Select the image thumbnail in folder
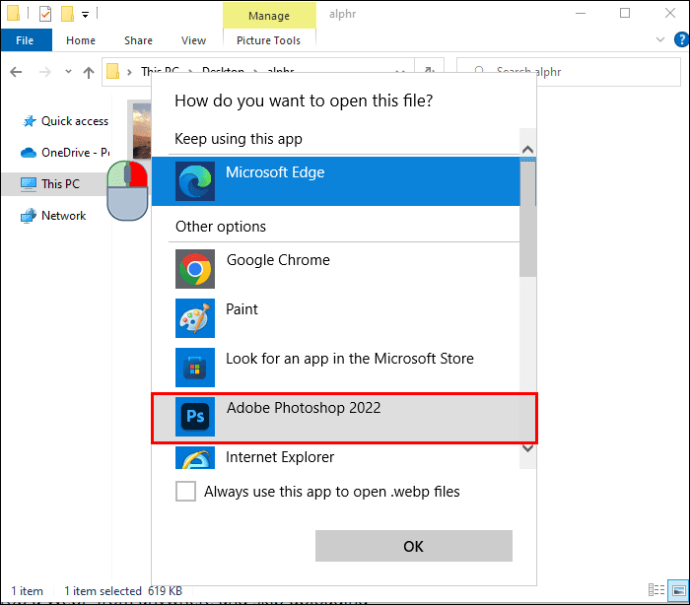This screenshot has height=605, width=690. 142,131
